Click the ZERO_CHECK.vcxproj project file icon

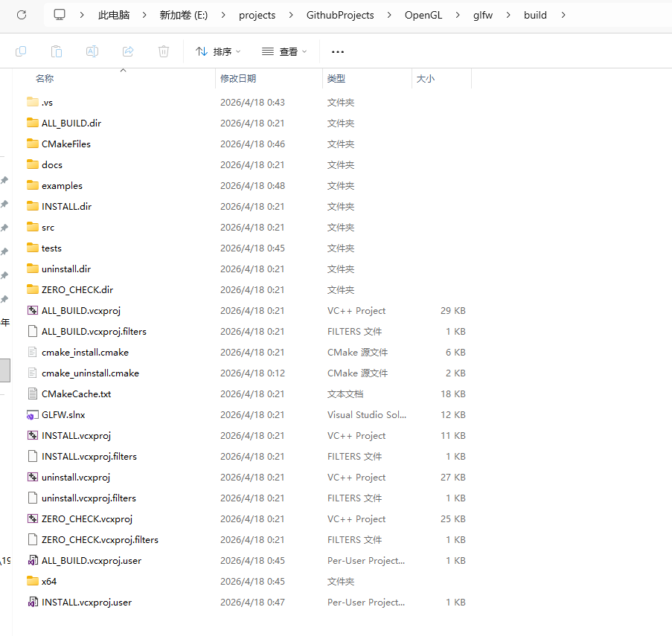click(x=33, y=518)
